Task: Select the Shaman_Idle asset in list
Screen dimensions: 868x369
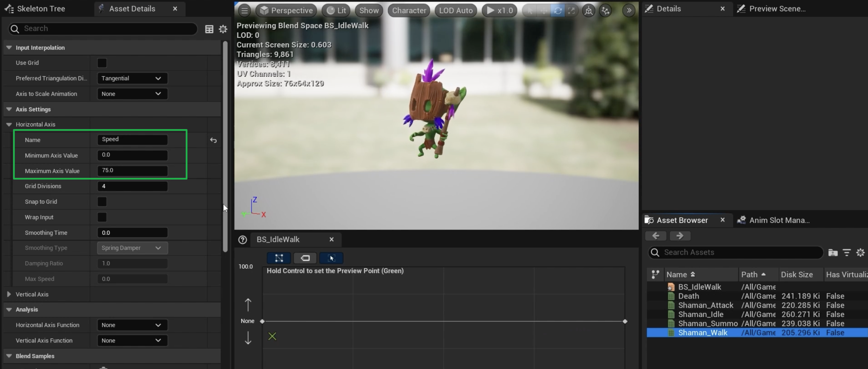Action: pos(701,314)
